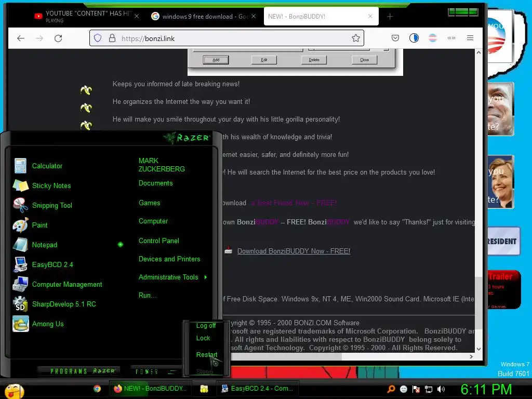Go back with browser back arrow
Image resolution: width=532 pixels, height=399 pixels.
21,38
